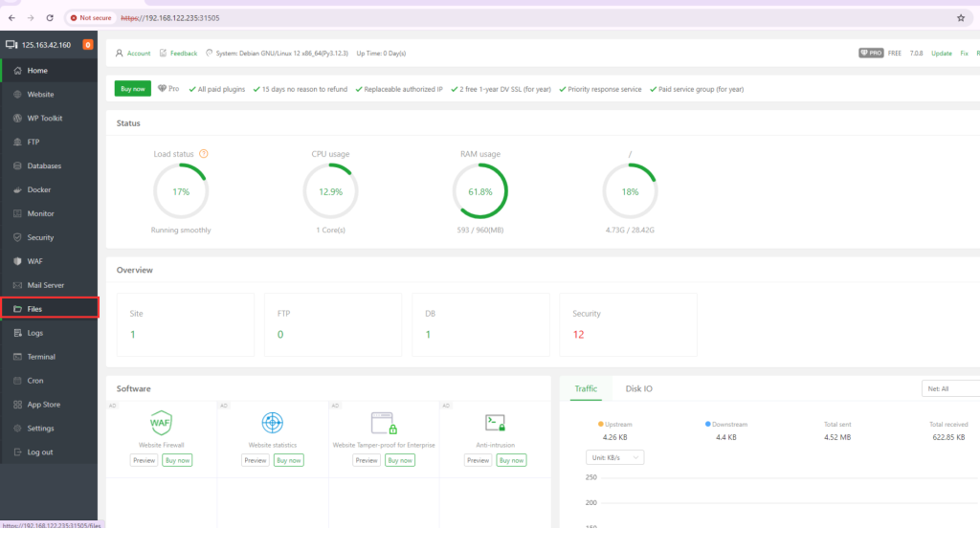Click the WAF shield icon in sidebar

(x=17, y=261)
